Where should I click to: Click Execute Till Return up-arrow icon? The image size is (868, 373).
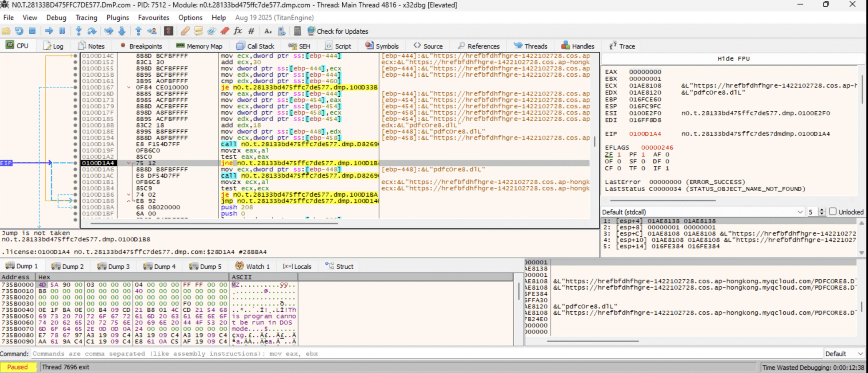pos(139,31)
